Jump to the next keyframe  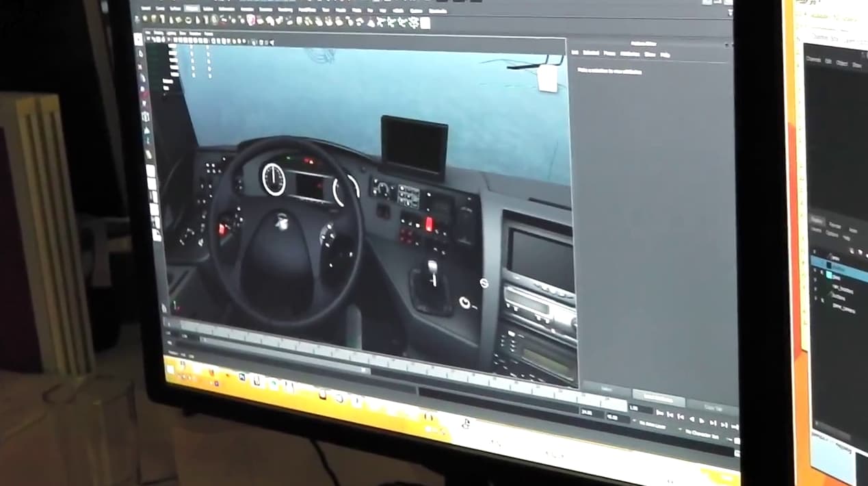(713, 422)
